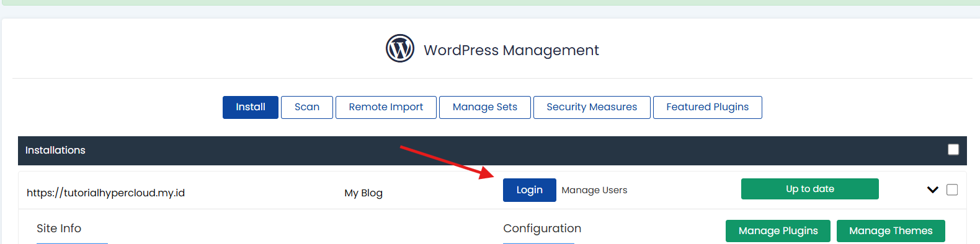Click the WordPress Management heading text
The image size is (980, 244).
coord(511,50)
